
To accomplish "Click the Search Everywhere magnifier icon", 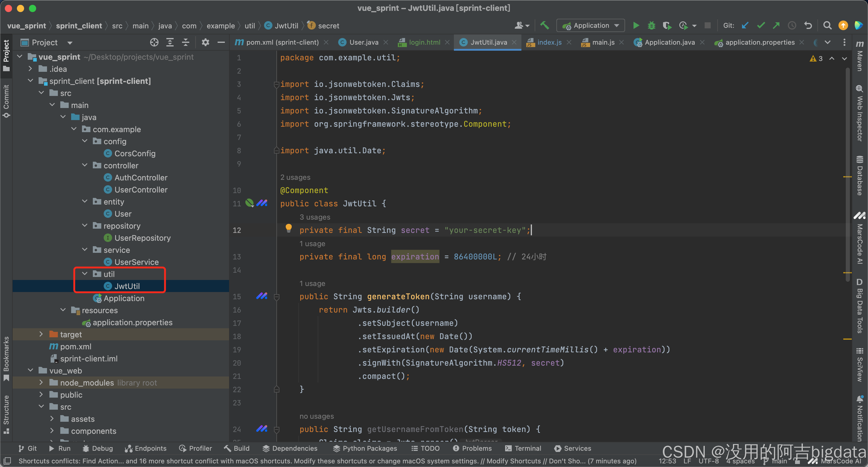I will [827, 26].
